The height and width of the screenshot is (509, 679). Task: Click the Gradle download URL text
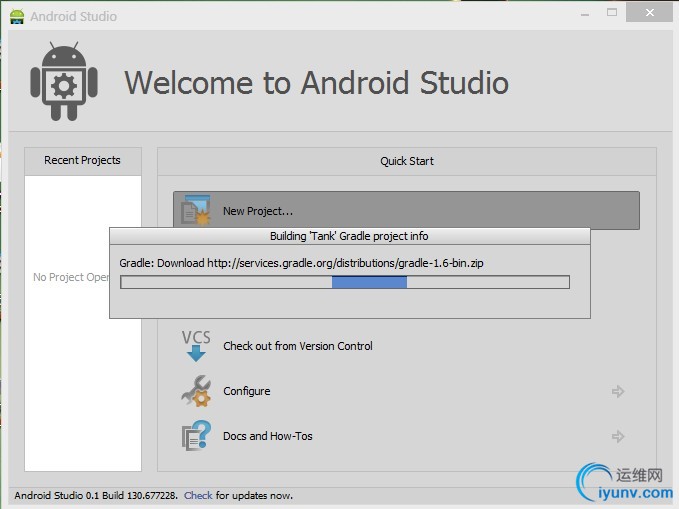point(345,263)
